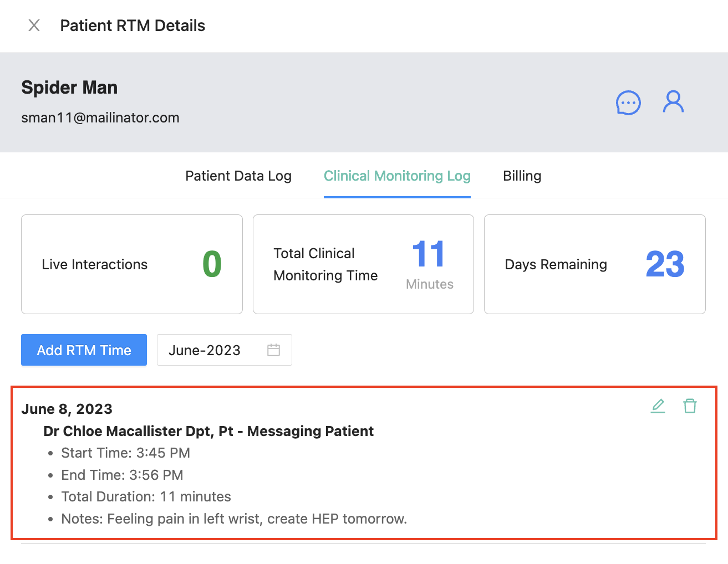Open chat message with patient
Screen dimensions: 728x564
click(x=628, y=102)
